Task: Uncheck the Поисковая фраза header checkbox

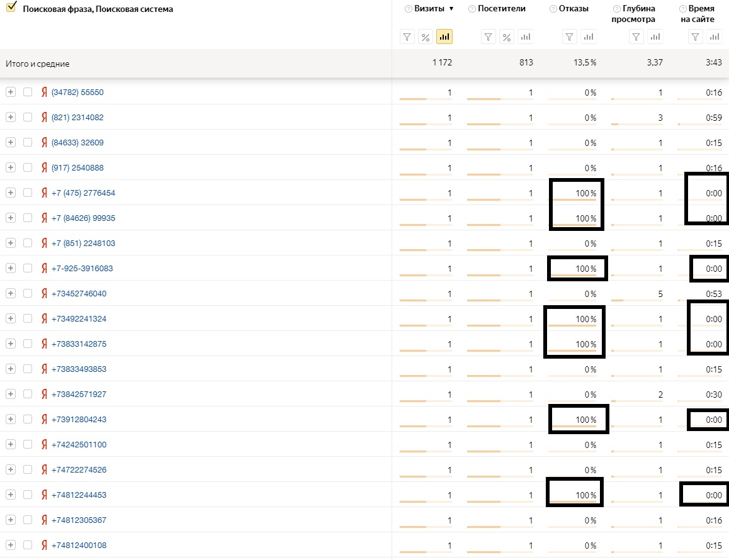Action: click(11, 7)
